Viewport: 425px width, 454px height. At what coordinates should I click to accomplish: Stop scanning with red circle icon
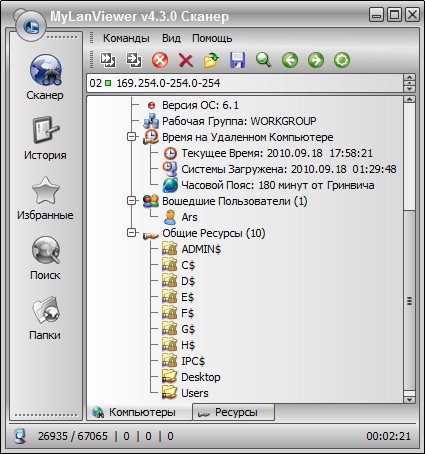pyautogui.click(x=160, y=61)
